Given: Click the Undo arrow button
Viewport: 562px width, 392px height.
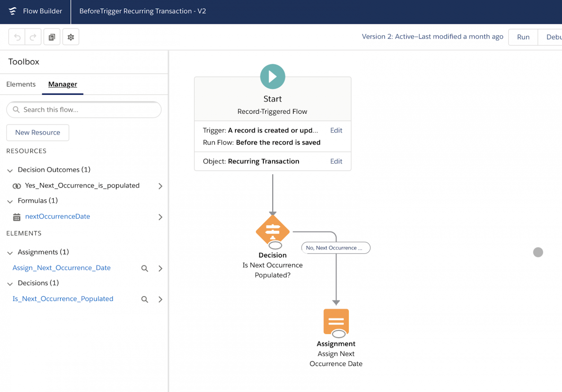Looking at the screenshot, I should coord(17,37).
